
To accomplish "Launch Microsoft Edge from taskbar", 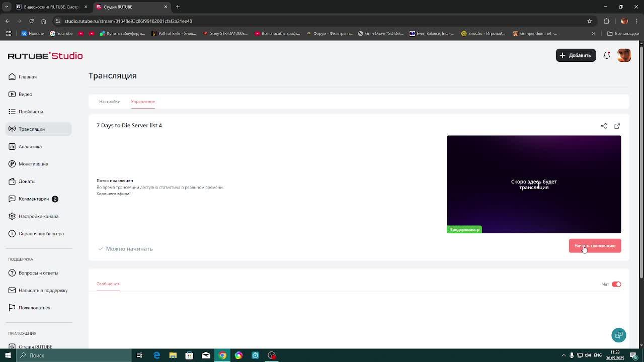I will [156, 355].
